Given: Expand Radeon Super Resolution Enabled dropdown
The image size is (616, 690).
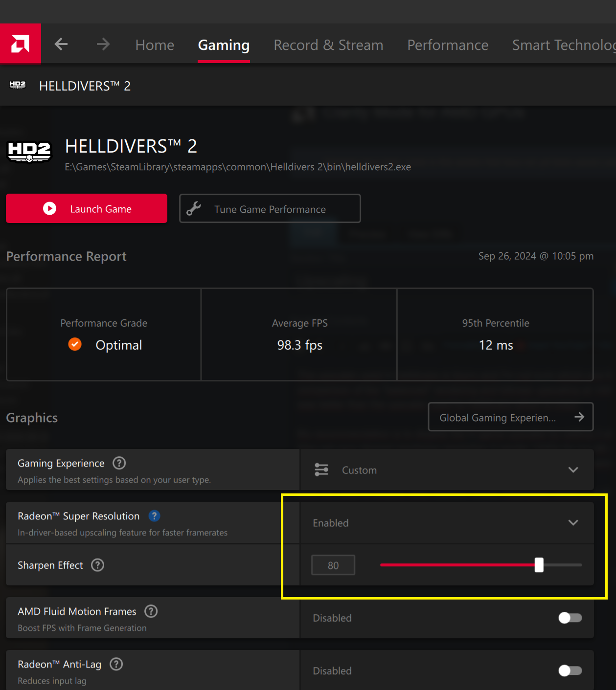Looking at the screenshot, I should pos(447,522).
